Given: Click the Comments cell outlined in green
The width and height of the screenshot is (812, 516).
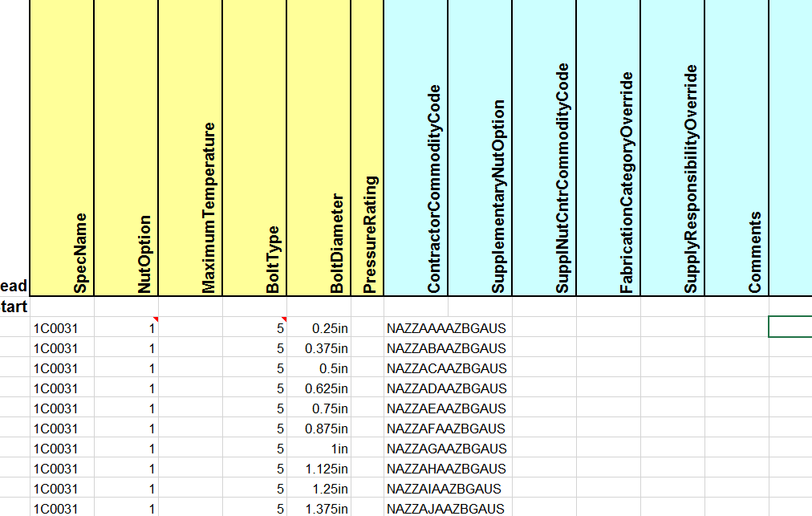Looking at the screenshot, I should coord(790,327).
